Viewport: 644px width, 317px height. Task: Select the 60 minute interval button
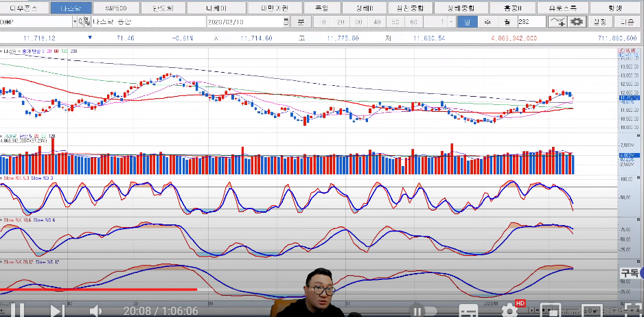(413, 22)
